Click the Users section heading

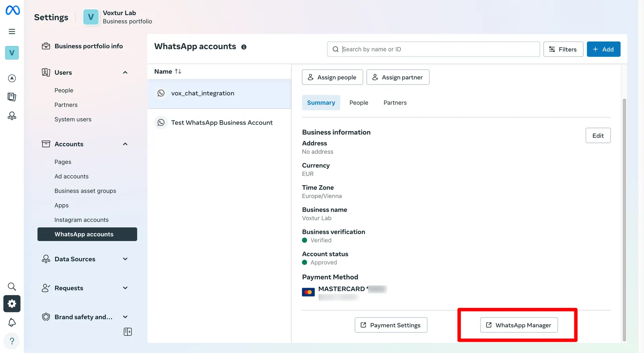click(63, 72)
